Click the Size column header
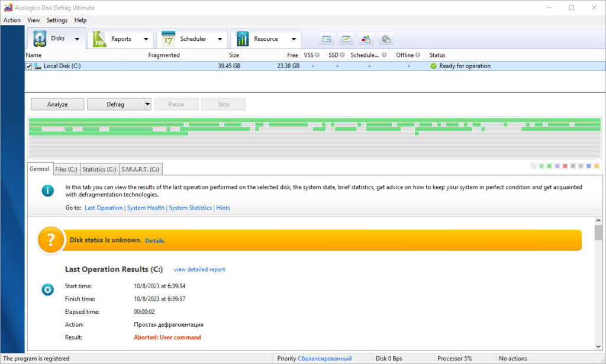This screenshot has width=606, height=364. click(234, 55)
